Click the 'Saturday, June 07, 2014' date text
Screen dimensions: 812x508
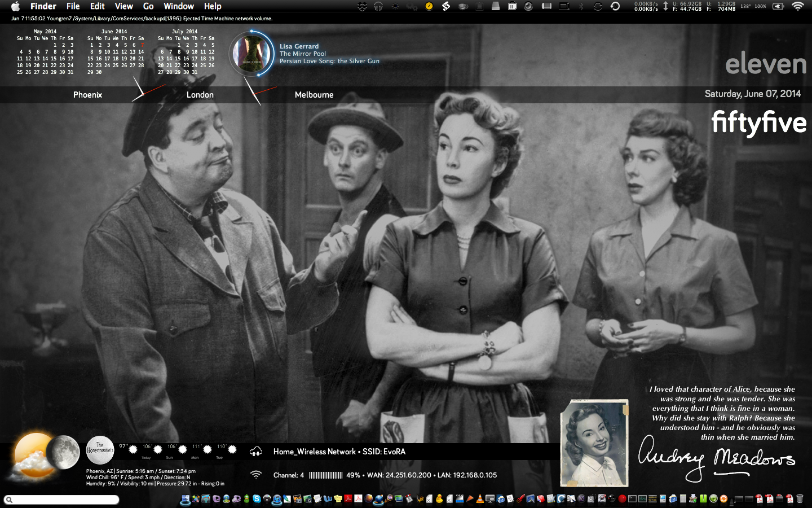click(x=753, y=94)
